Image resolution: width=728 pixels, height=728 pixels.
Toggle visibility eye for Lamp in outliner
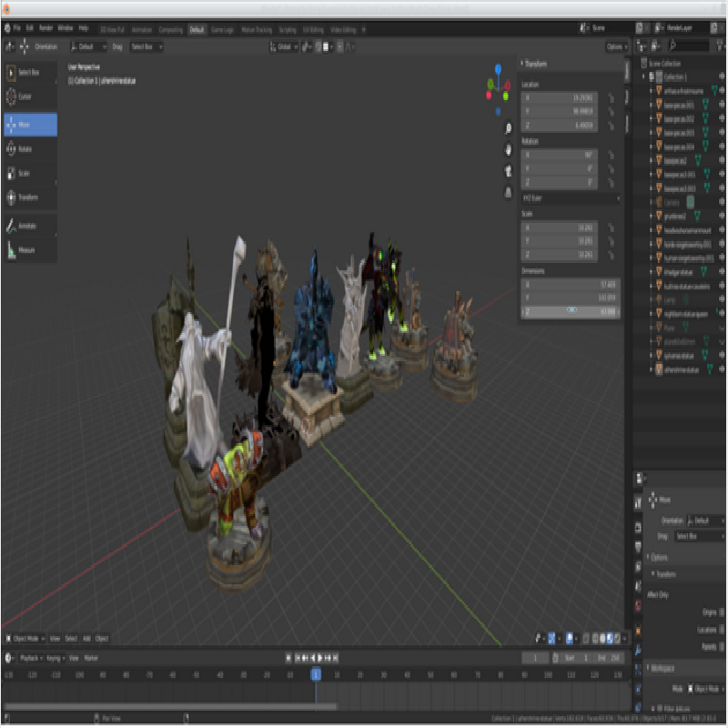(x=722, y=300)
